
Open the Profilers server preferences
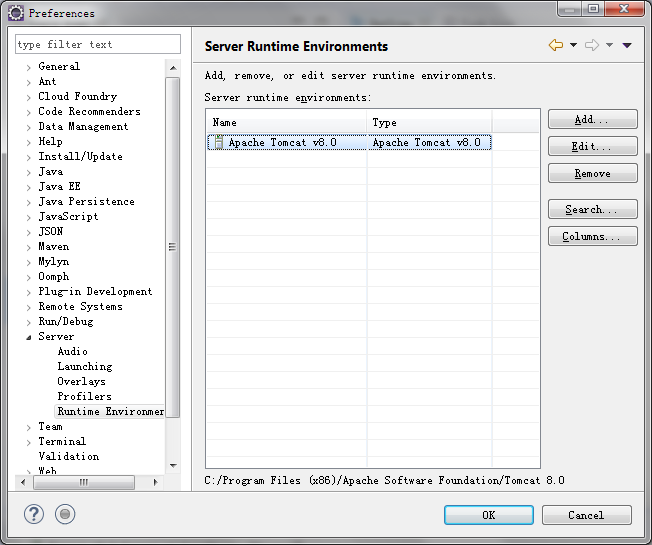[84, 396]
